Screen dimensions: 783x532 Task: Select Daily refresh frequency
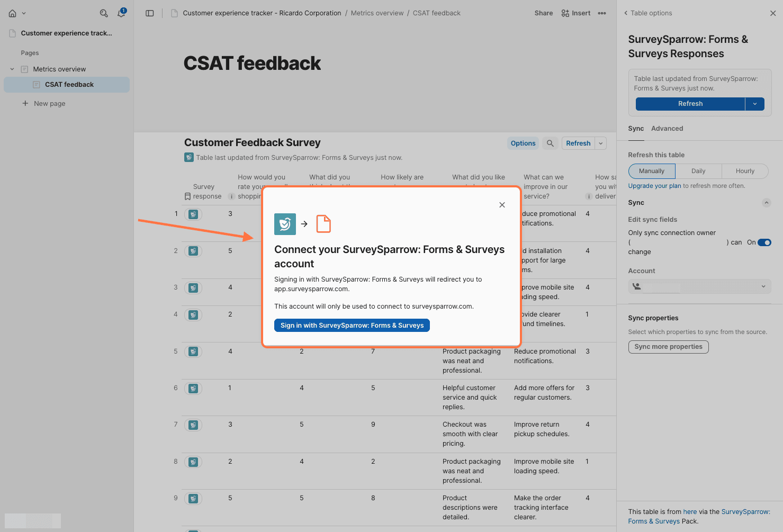(698, 171)
